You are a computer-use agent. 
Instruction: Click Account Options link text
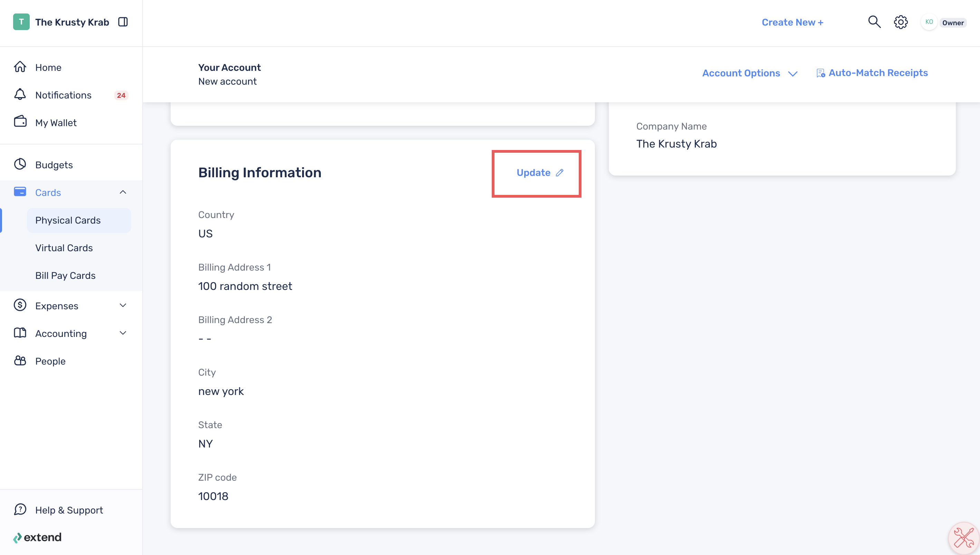[x=741, y=73]
